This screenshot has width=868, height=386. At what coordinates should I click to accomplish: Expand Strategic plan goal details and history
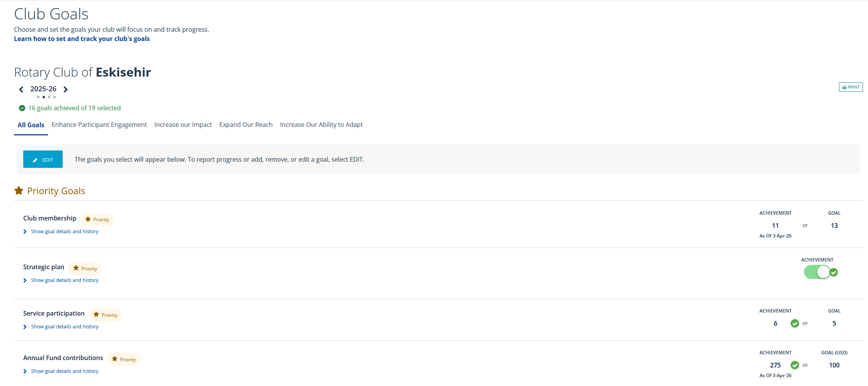tap(65, 280)
